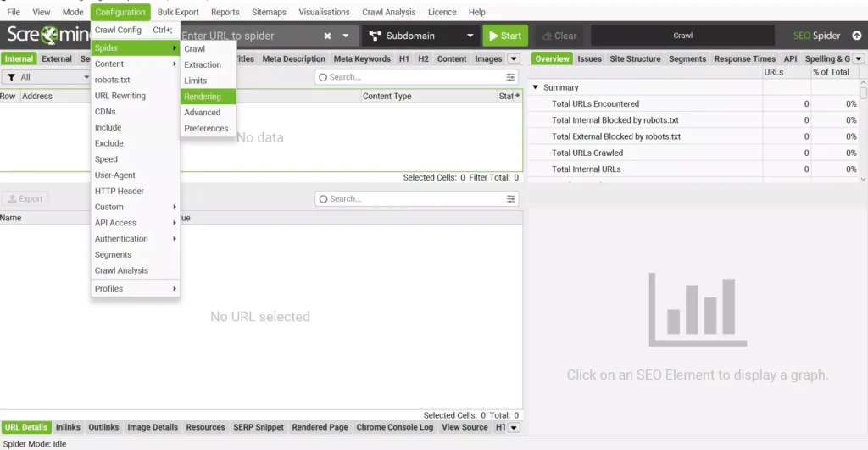Viewport: 868px width, 450px height.
Task: Open the File menu
Action: tap(14, 12)
